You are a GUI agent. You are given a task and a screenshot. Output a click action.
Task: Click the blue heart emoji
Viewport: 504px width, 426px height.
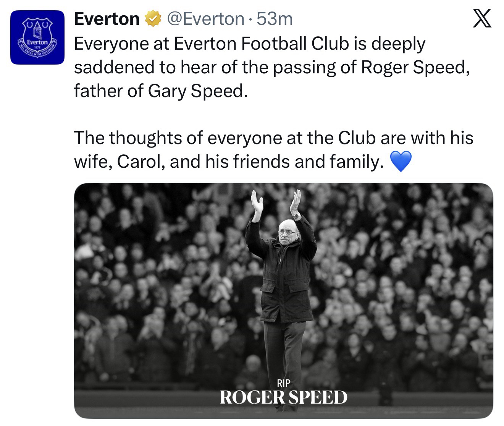click(400, 161)
